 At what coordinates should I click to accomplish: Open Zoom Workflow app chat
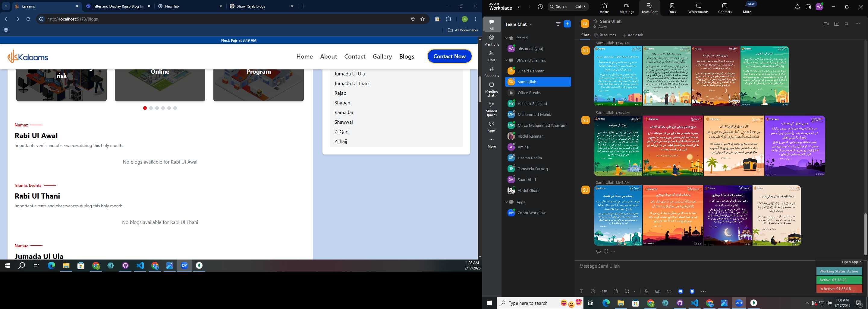[x=538, y=213]
